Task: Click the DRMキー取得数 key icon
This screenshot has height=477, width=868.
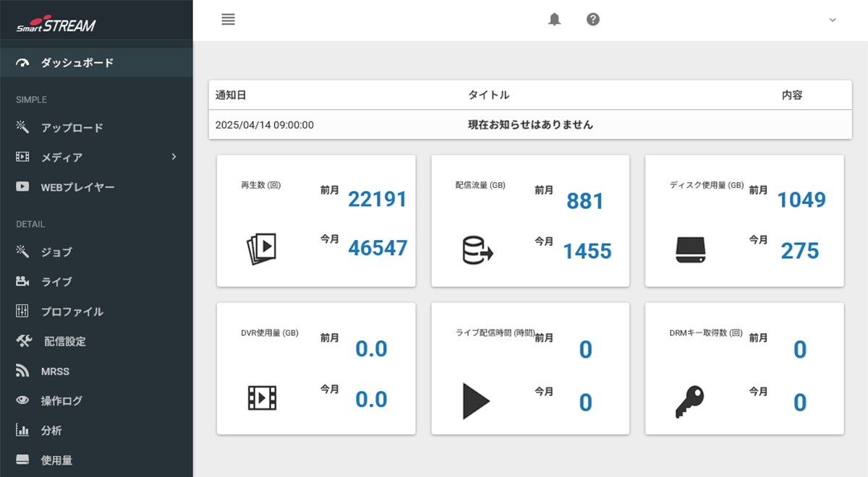Action: [689, 401]
